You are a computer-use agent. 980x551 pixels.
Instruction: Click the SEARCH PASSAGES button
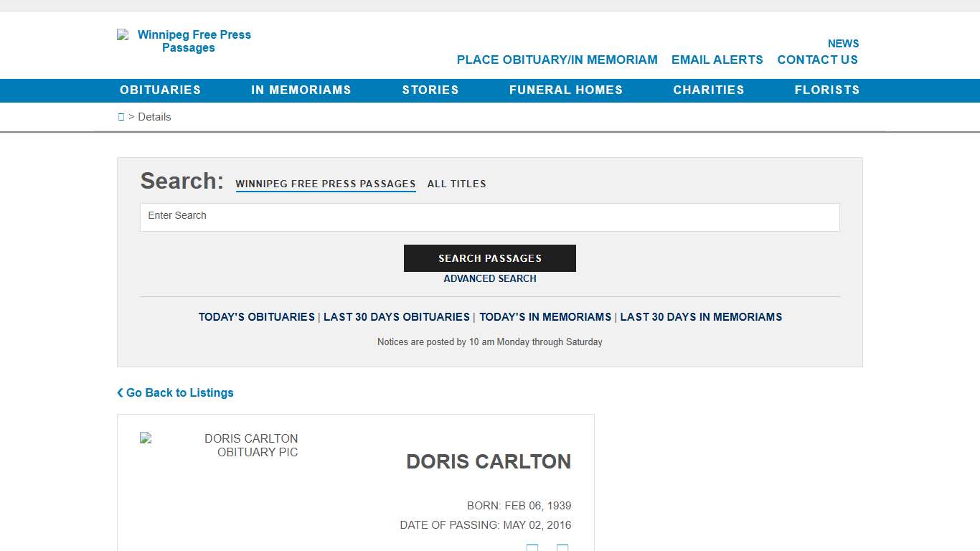[x=490, y=258]
